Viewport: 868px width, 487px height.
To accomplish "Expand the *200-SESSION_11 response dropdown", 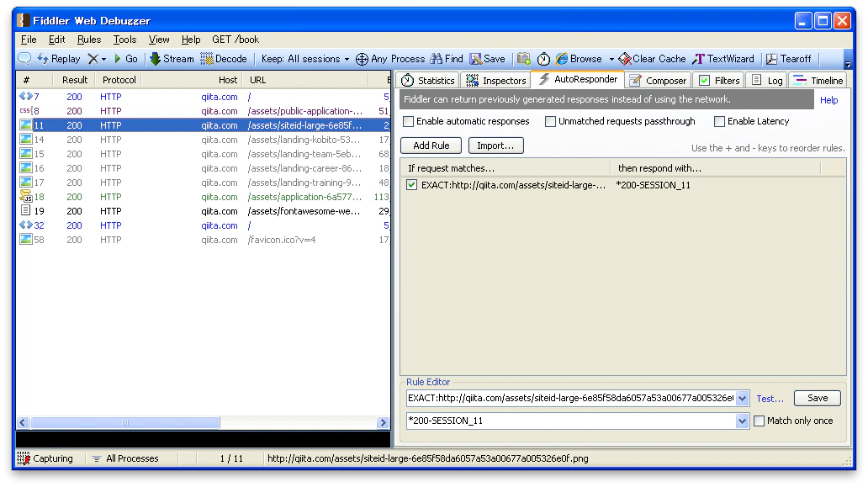I will tap(743, 421).
